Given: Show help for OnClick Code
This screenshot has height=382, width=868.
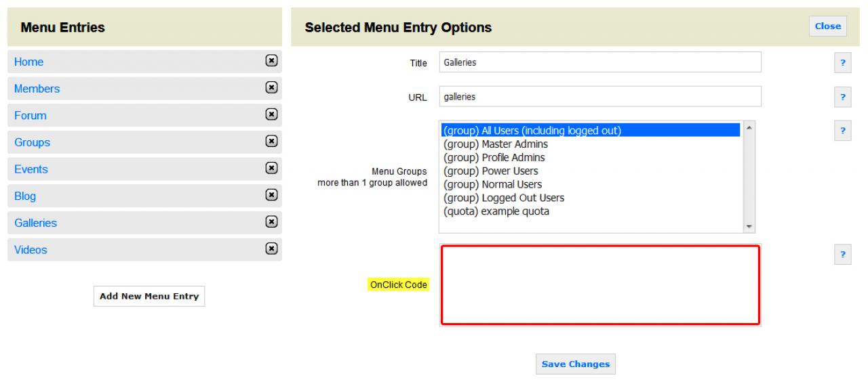Looking at the screenshot, I should (842, 255).
